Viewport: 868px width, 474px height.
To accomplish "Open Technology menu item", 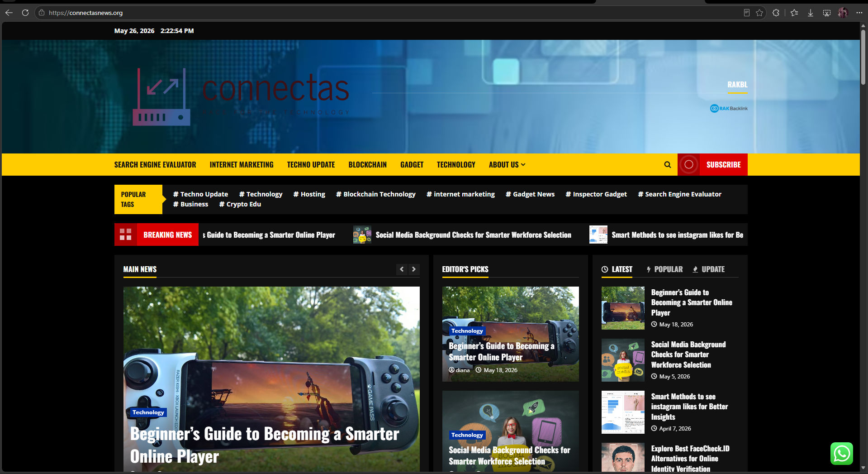I will point(456,165).
